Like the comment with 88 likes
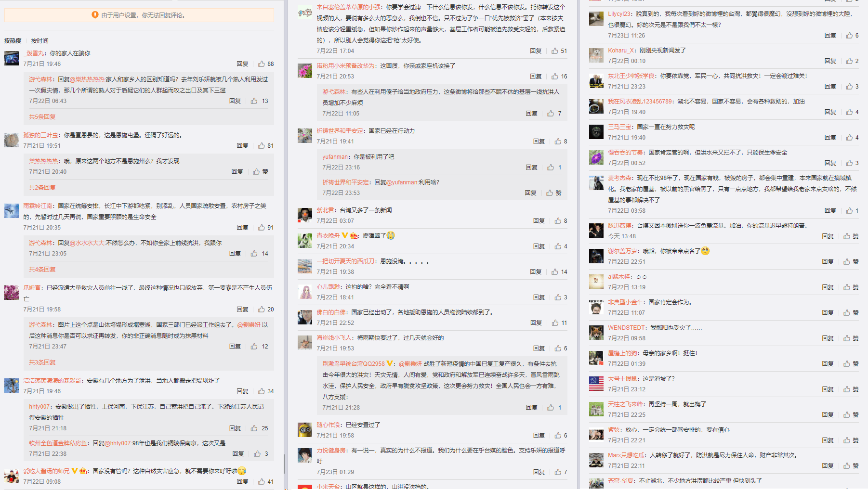The width and height of the screenshot is (868, 490). pos(261,64)
